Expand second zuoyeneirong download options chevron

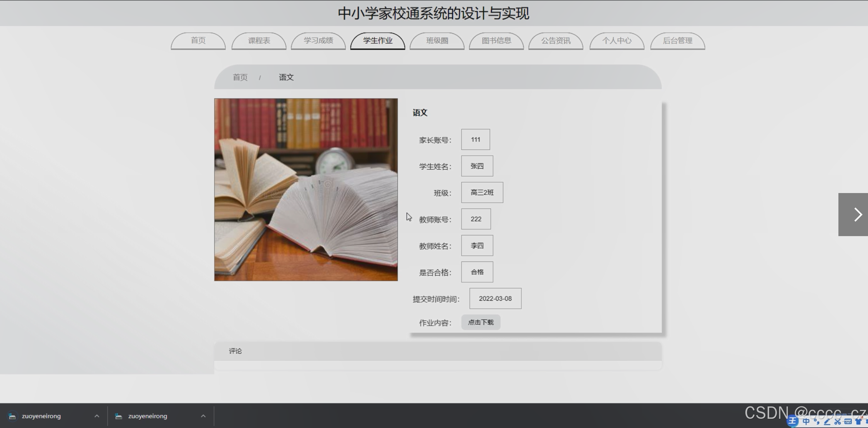click(x=203, y=416)
